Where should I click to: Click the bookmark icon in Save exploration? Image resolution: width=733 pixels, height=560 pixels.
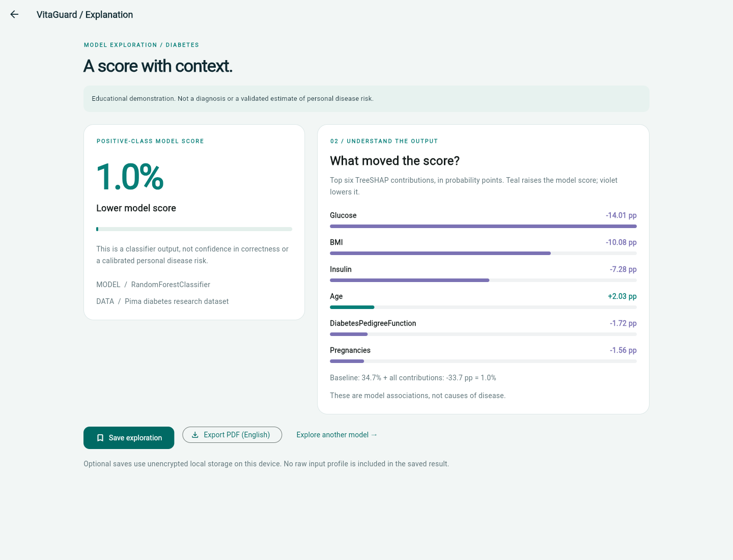click(100, 438)
